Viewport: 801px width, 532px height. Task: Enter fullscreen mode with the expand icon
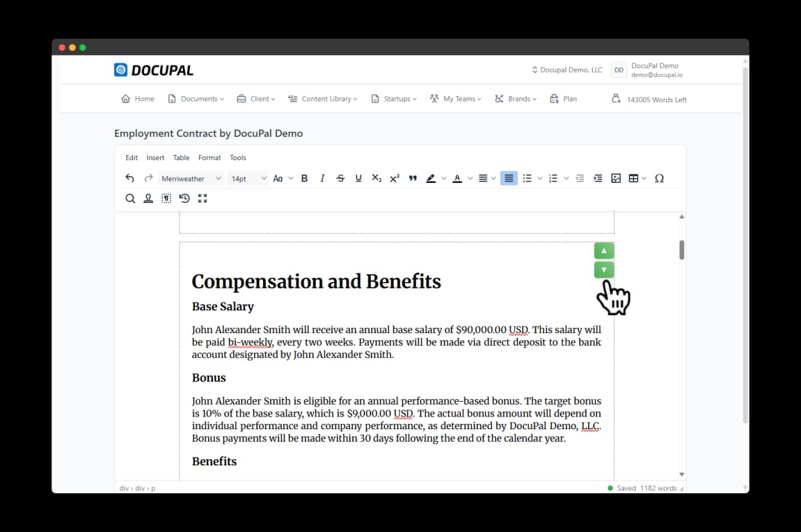[202, 198]
